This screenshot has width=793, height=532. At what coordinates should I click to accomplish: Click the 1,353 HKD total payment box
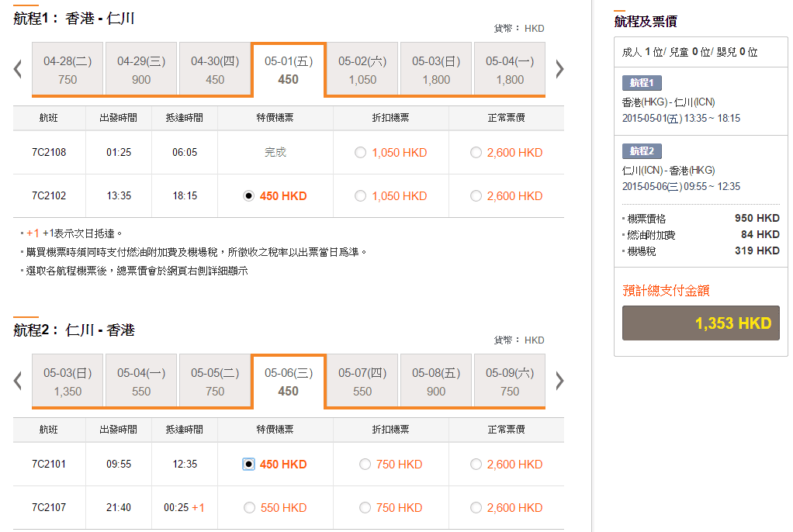(x=701, y=323)
